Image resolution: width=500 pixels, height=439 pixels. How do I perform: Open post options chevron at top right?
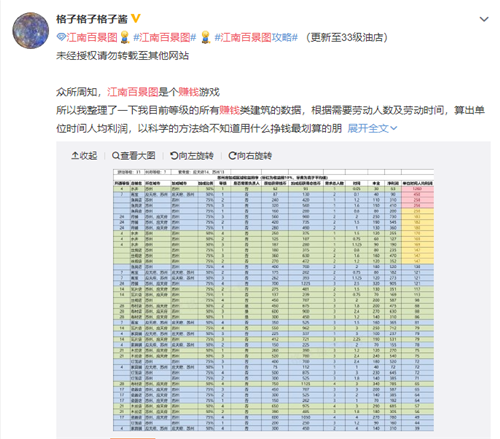(x=484, y=19)
